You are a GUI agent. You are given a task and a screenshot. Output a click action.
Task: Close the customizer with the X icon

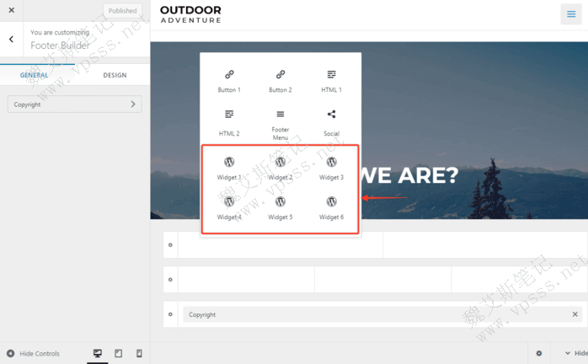click(x=11, y=10)
